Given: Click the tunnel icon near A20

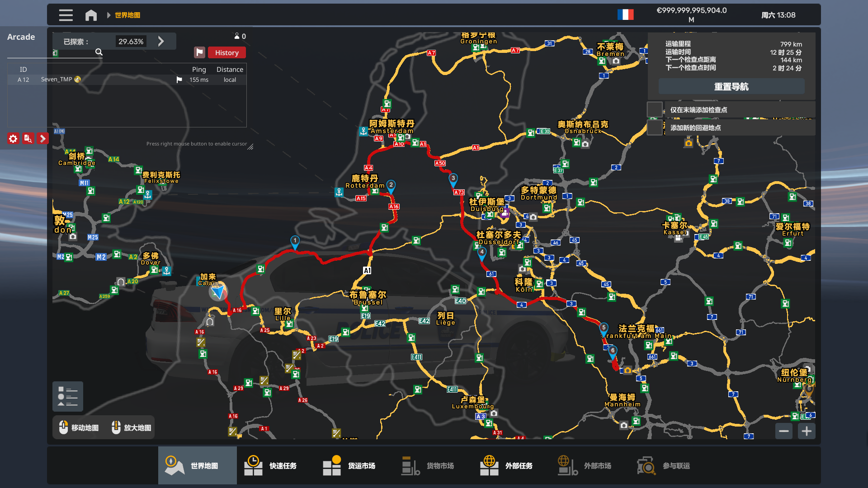Looking at the screenshot, I should pyautogui.click(x=121, y=282).
